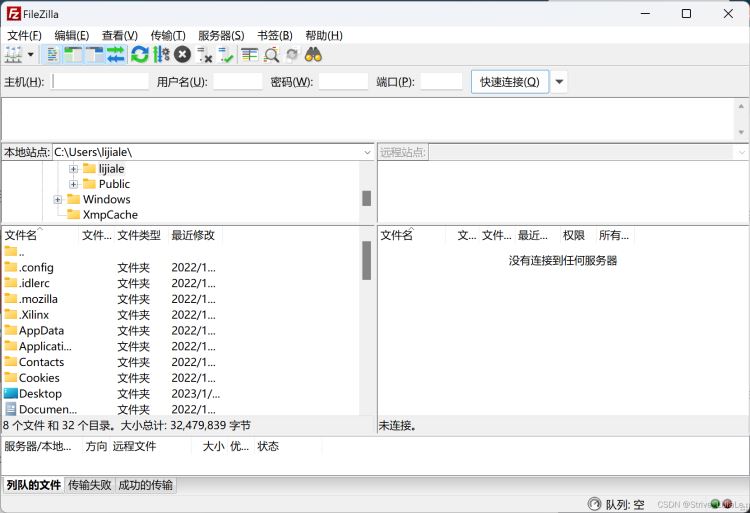Screen dimensions: 750x513
Task: Select Public folder in local tree
Action: (x=114, y=184)
